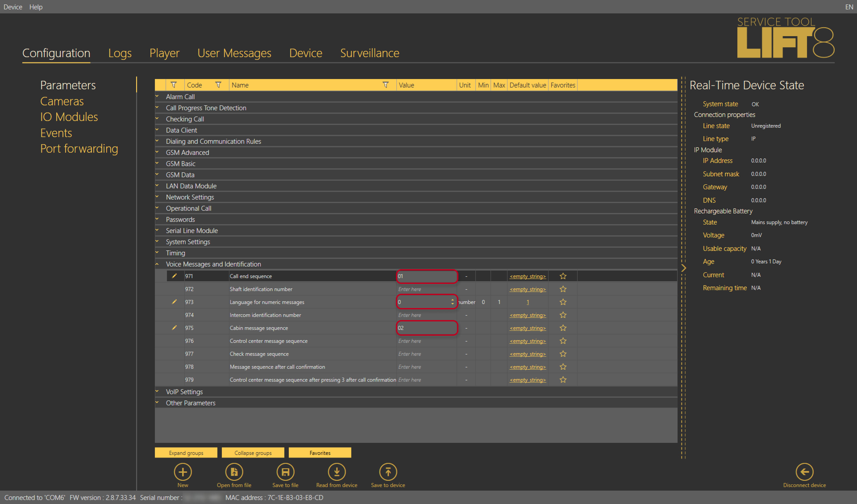Screen dimensions: 857x504
Task: Reset row 973 to default value 1
Action: (527, 302)
